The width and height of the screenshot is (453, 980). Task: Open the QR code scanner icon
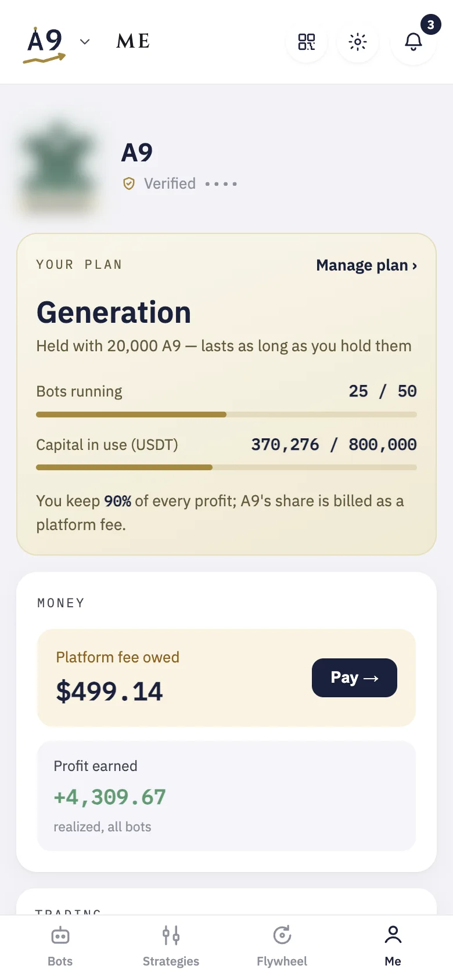point(307,42)
